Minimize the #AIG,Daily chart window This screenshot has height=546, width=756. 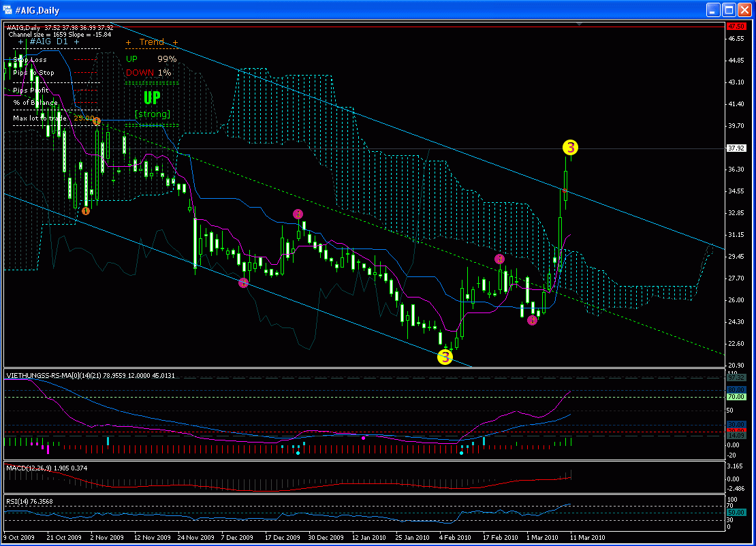[713, 10]
